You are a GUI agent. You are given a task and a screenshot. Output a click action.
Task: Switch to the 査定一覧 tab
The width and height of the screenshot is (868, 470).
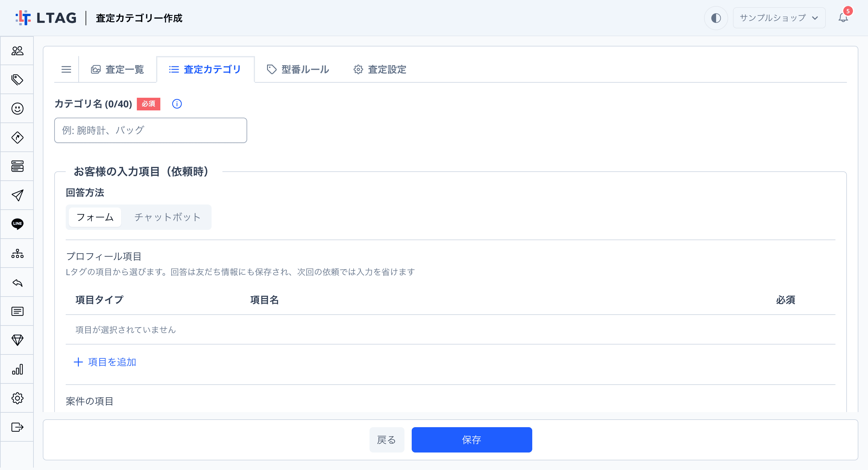point(118,69)
